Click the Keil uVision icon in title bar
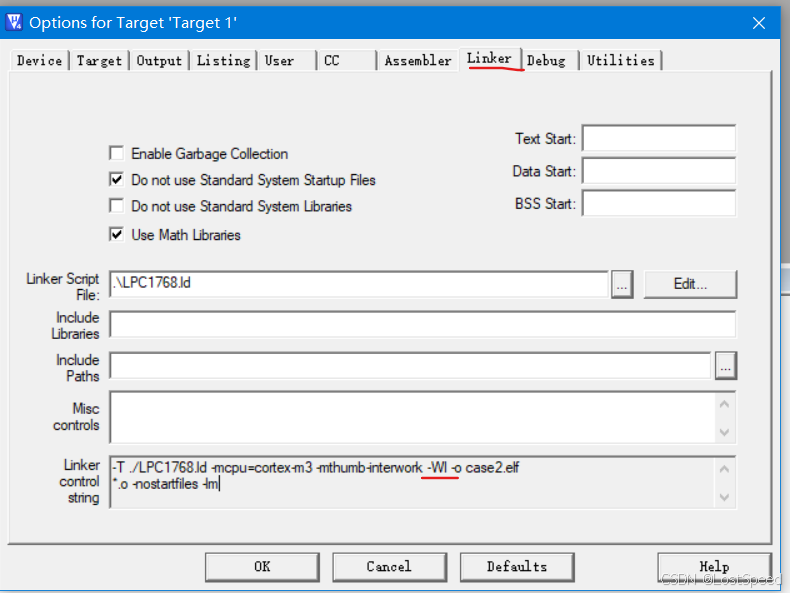Viewport: 790px width, 593px height. tap(14, 22)
